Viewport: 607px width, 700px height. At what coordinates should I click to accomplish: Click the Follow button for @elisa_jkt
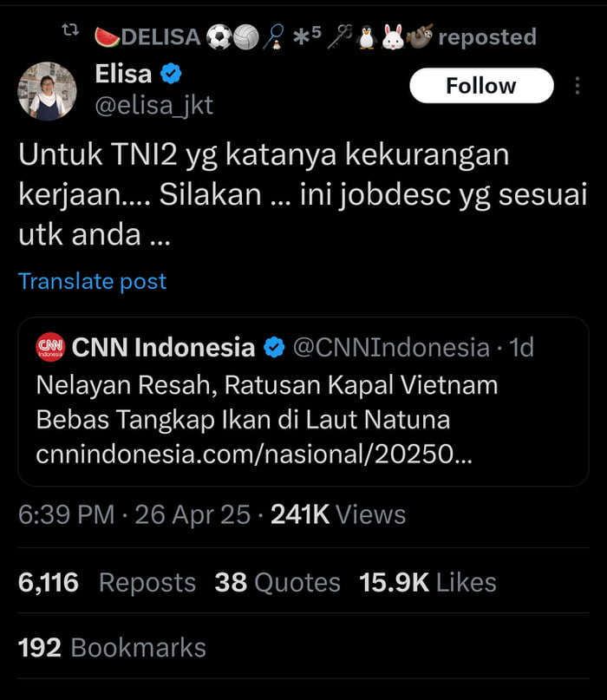[480, 85]
